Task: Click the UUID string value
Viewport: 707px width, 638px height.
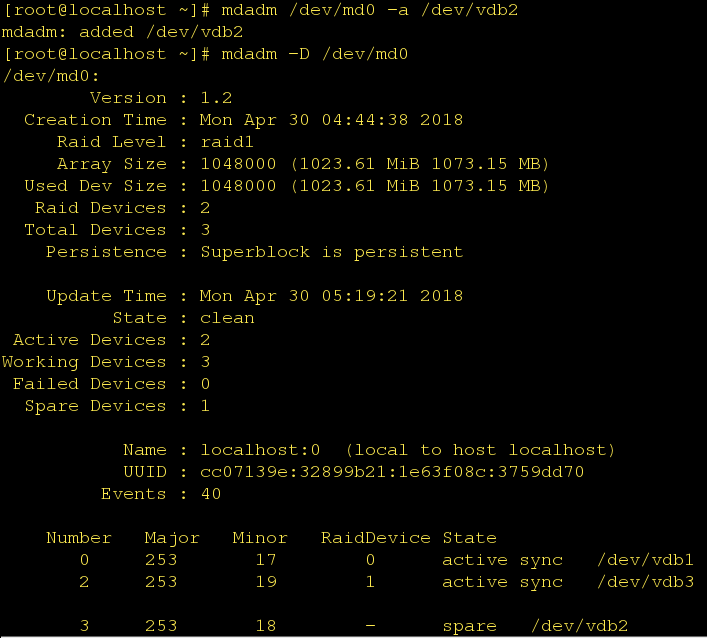Action: (392, 472)
